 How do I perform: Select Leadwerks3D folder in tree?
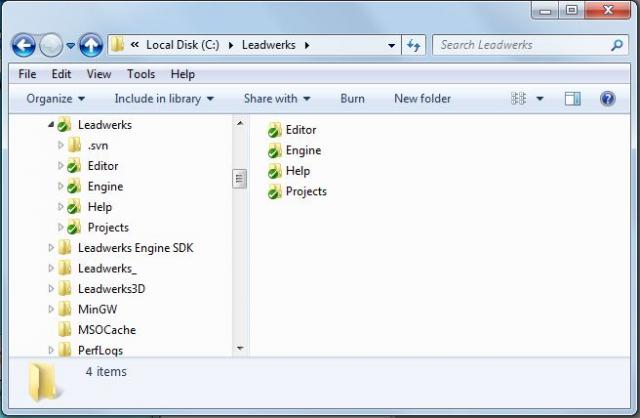point(111,289)
